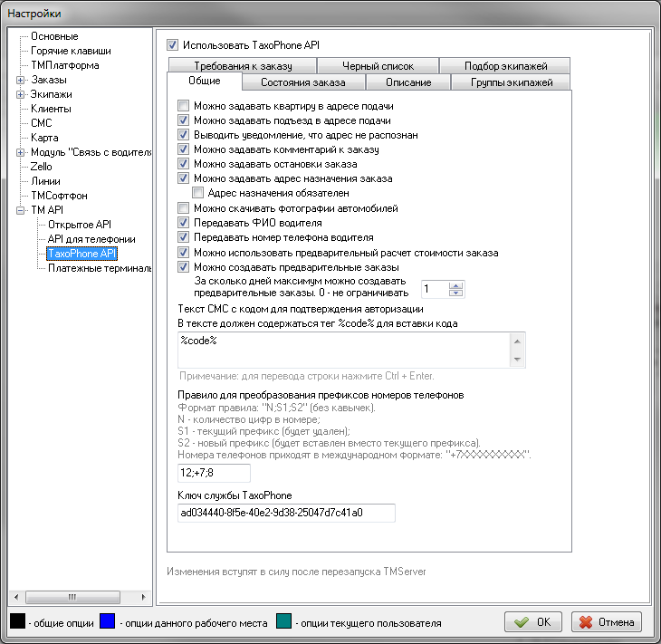Enable Адрес назначения обязателен checkbox
The height and width of the screenshot is (644, 661).
click(199, 193)
